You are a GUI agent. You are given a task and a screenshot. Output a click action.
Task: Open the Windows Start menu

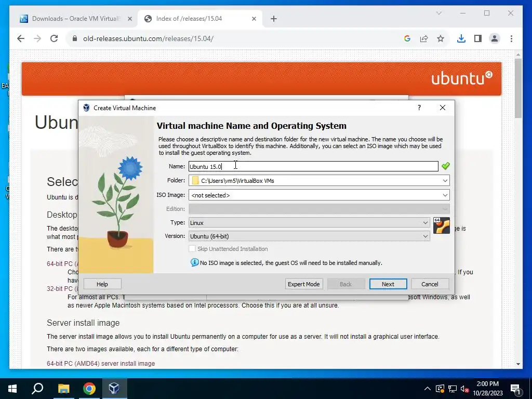coord(12,389)
